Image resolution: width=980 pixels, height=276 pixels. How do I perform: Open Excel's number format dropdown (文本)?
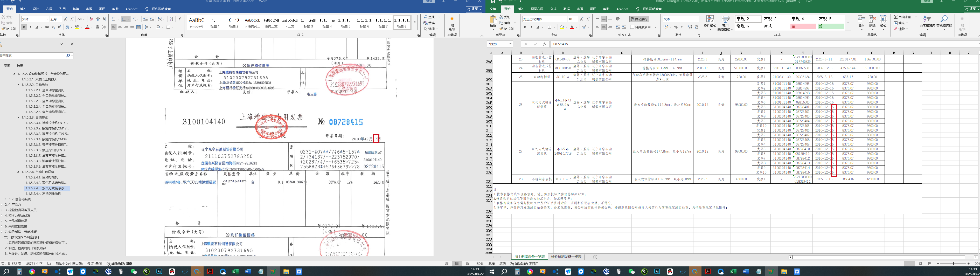697,19
